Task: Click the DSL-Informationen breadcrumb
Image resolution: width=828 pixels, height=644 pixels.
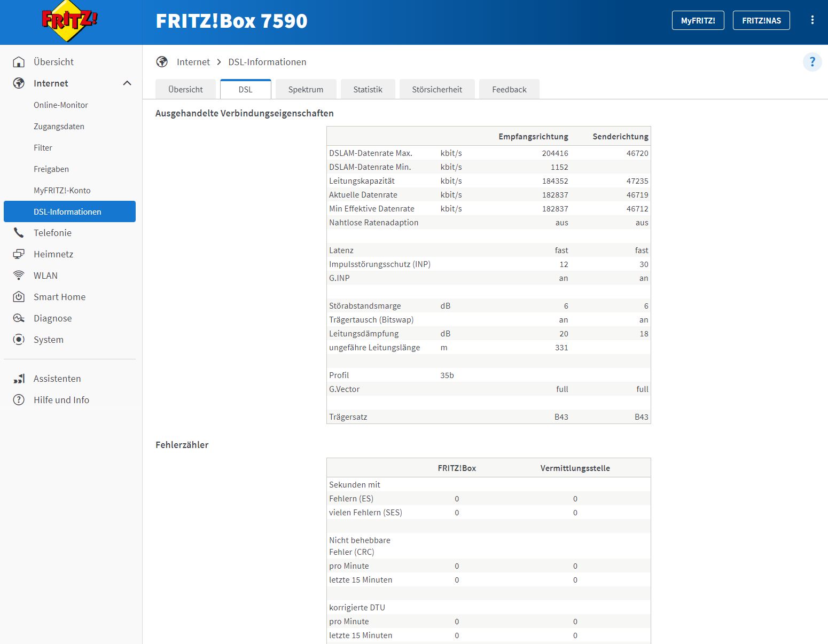Action: (267, 62)
